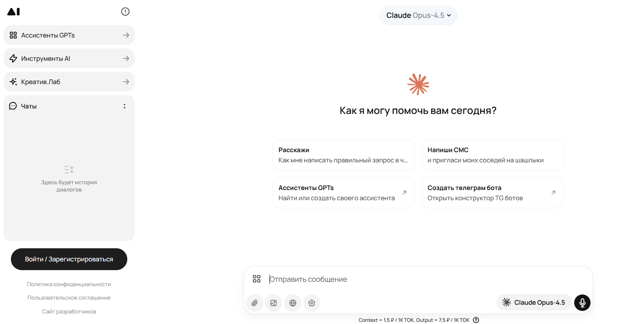Click the AI logo in sidebar

(x=13, y=12)
